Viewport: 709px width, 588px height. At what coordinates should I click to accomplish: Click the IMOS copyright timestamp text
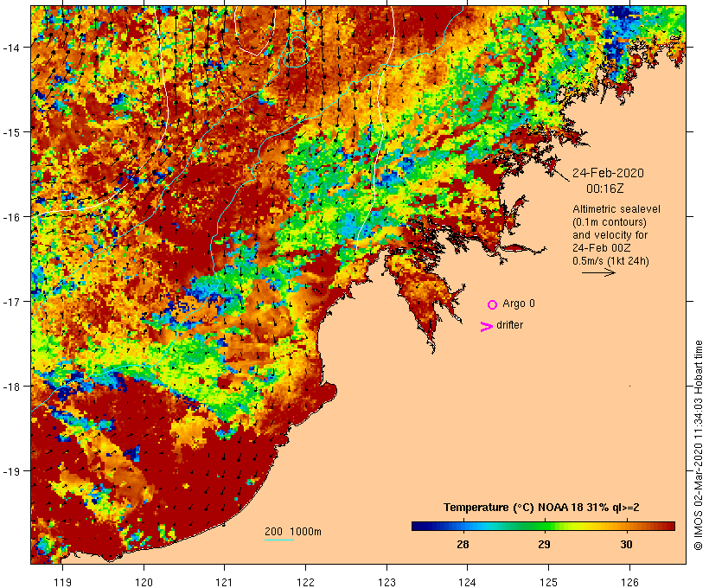[698, 445]
